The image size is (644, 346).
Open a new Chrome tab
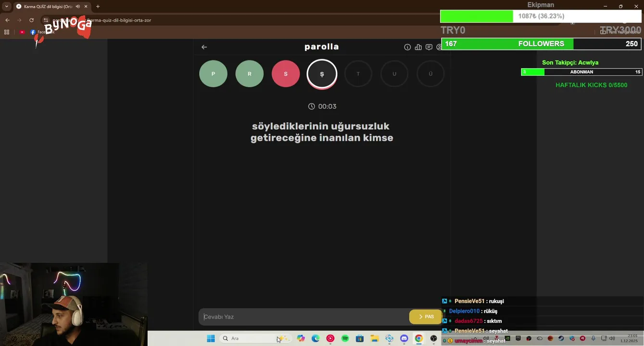tap(98, 6)
